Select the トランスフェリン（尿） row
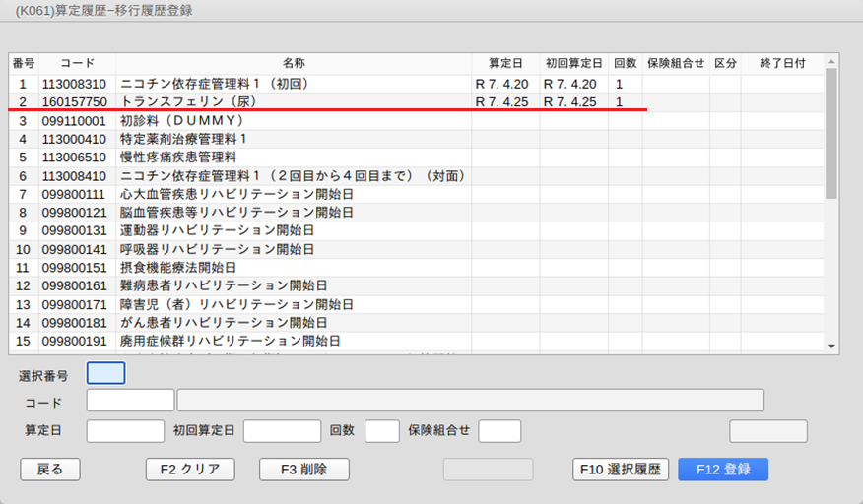The image size is (863, 504). pos(294,101)
